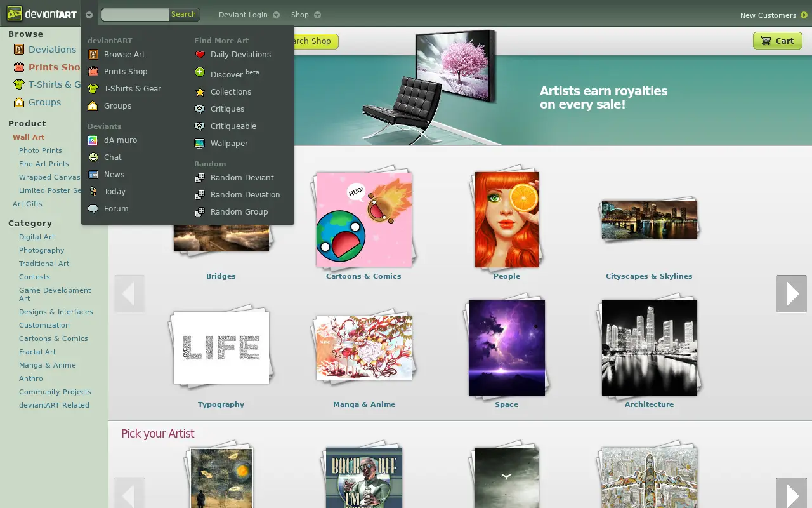Viewport: 812px width, 508px height.
Task: Select Game Development Art category
Action: coord(55,294)
